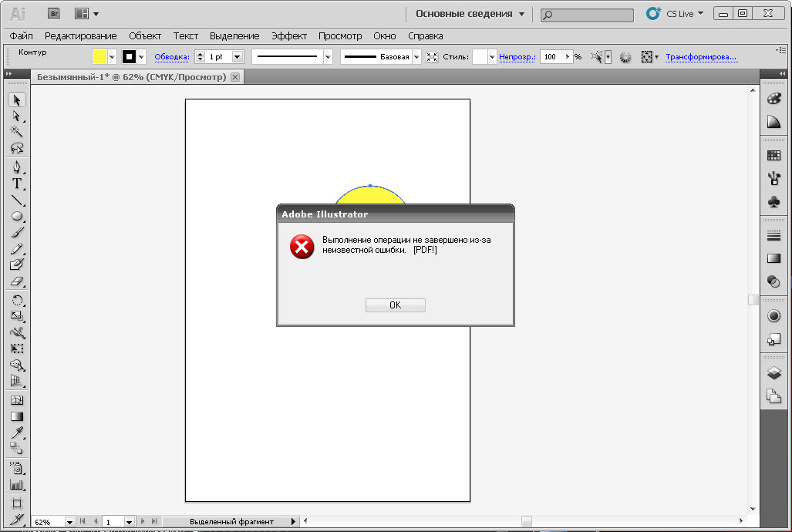The height and width of the screenshot is (532, 792).
Task: Select the Gradient tool
Action: [x=17, y=416]
